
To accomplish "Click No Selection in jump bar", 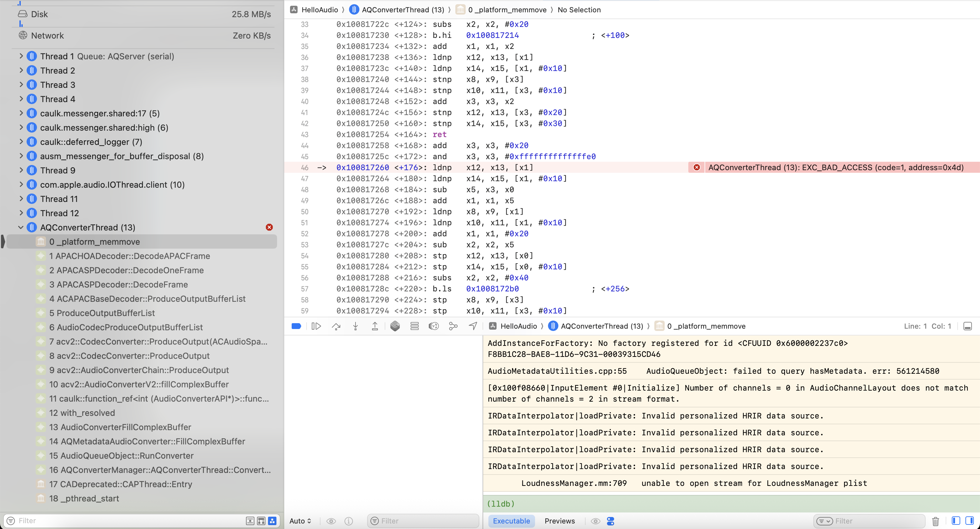I will (x=579, y=9).
